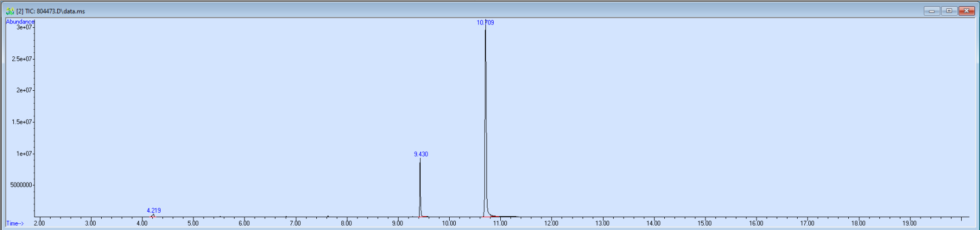This screenshot has height=230, width=980.
Task: Click the Abundance axis label
Action: 20,22
